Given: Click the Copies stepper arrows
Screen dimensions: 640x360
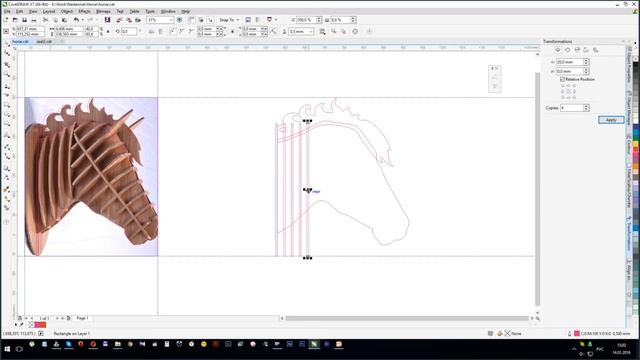Looking at the screenshot, I should [x=586, y=108].
